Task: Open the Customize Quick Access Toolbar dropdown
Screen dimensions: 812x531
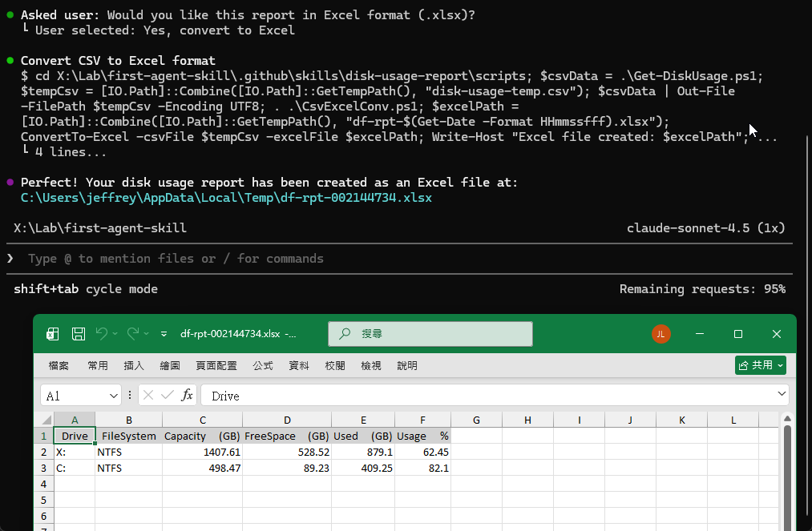Action: point(164,334)
